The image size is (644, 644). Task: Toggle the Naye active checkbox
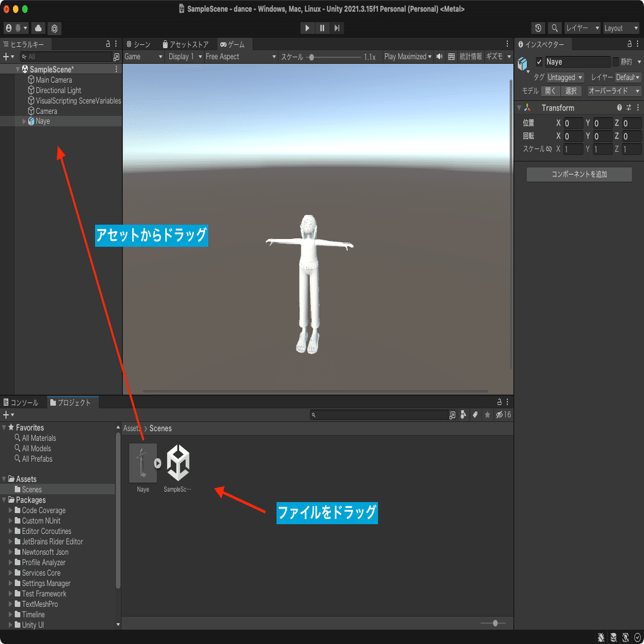[539, 62]
